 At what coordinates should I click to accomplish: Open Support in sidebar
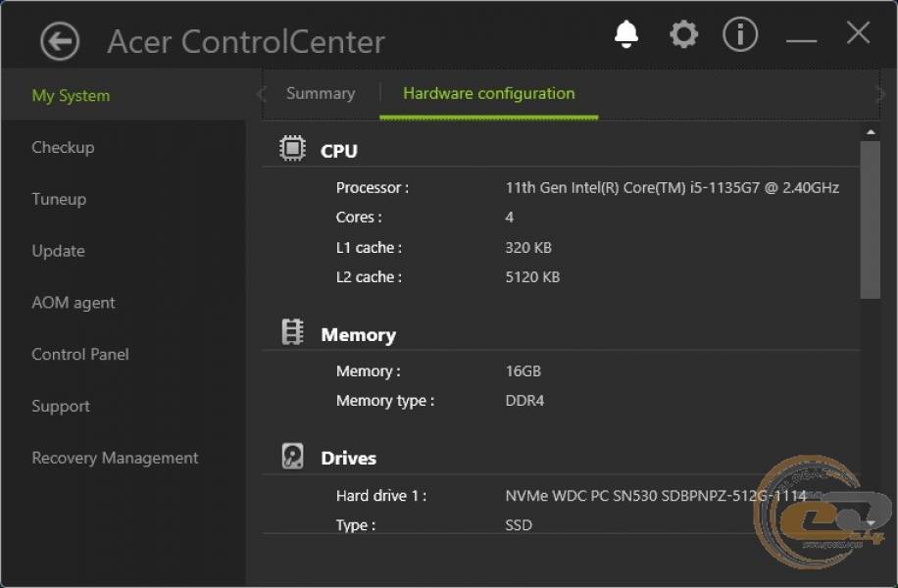pyautogui.click(x=61, y=406)
